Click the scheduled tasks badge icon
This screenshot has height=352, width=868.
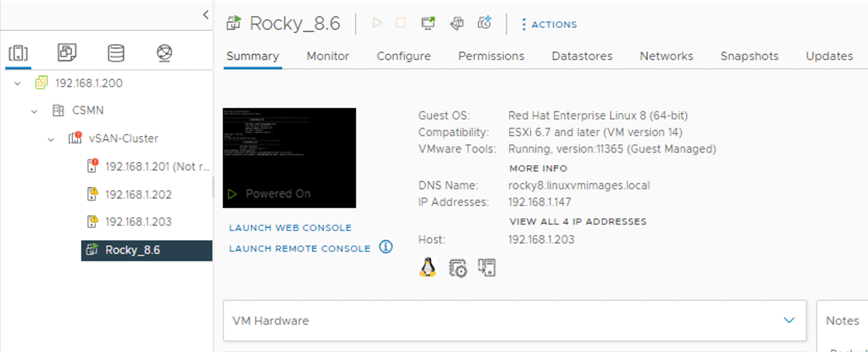(458, 268)
